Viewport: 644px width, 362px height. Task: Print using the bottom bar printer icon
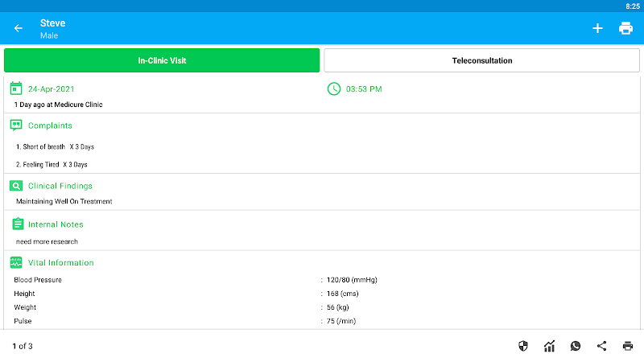[628, 346]
